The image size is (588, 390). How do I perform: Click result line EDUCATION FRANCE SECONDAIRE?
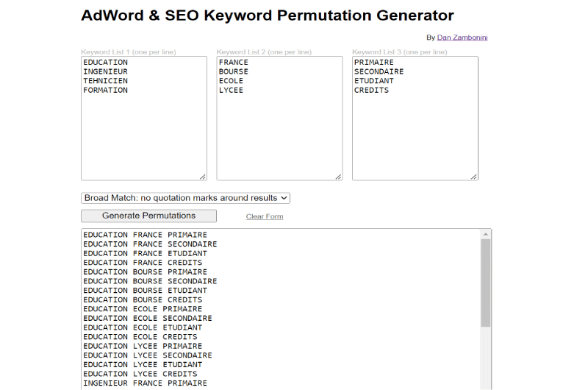[x=150, y=244]
